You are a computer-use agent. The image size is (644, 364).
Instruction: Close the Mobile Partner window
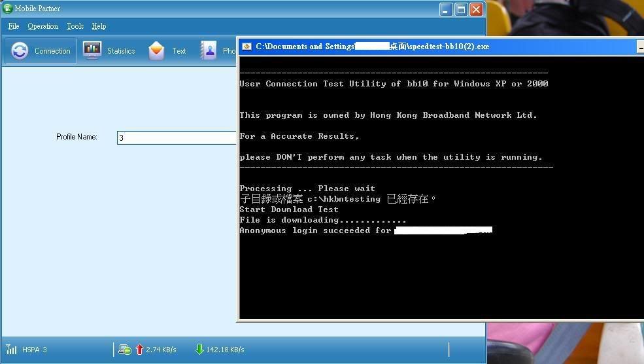click(477, 9)
